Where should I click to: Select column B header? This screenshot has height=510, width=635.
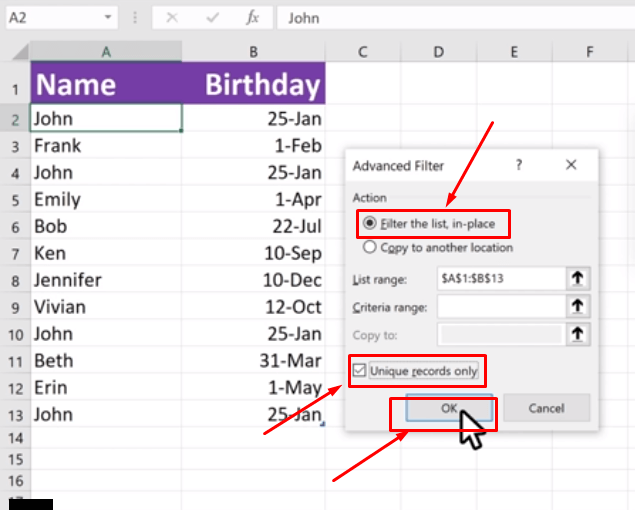254,52
